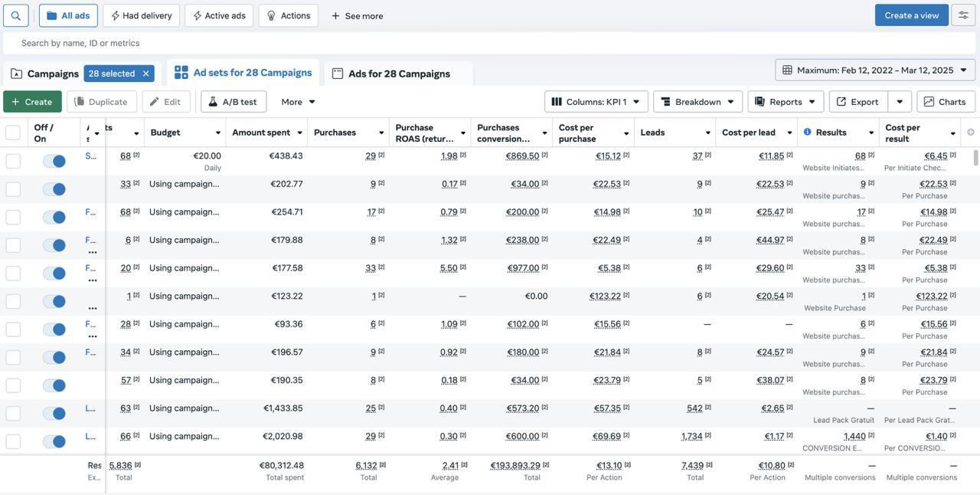The image size is (980, 495).
Task: Open the Columns: KPI 1 dropdown
Action: 596,102
